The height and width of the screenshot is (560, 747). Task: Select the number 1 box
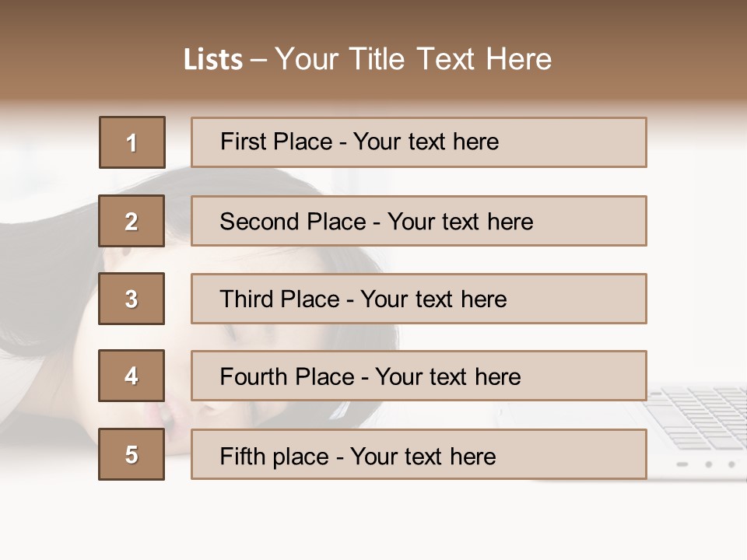point(132,142)
